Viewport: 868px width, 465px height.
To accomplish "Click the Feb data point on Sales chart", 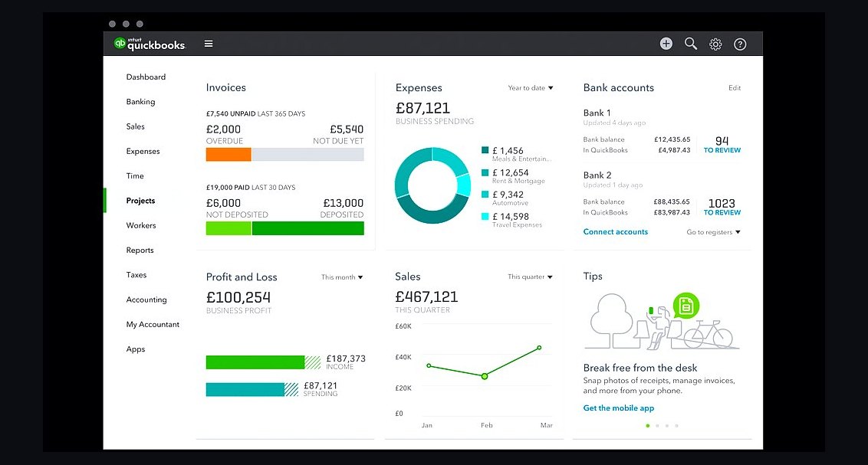I will 485,376.
